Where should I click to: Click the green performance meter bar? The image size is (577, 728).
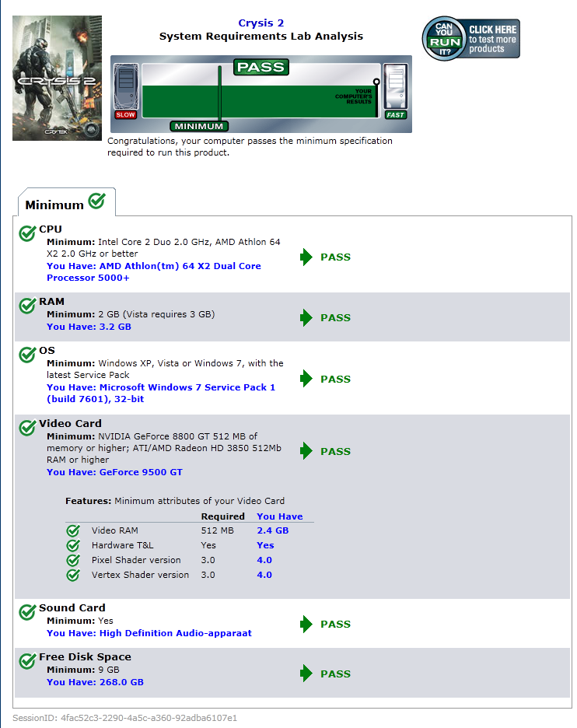(x=261, y=101)
